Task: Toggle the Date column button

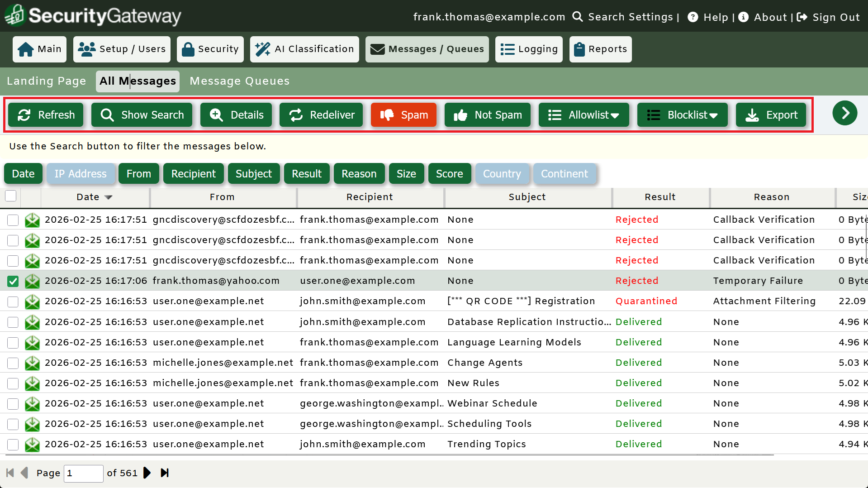Action: point(23,174)
